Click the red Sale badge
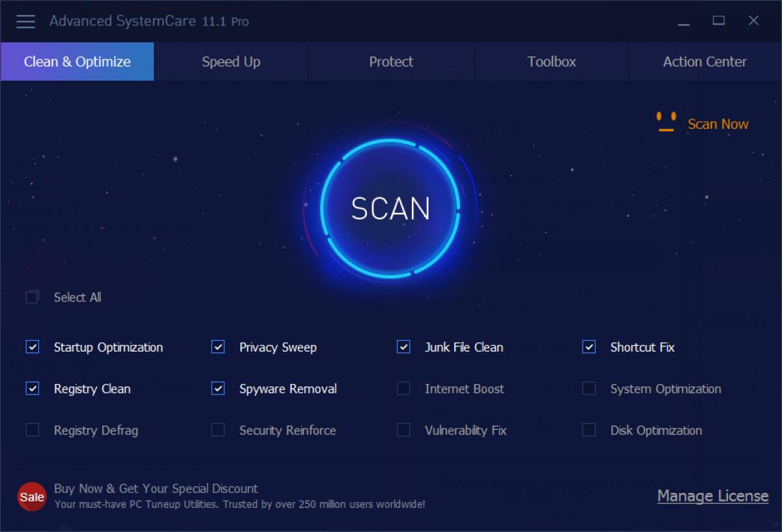The width and height of the screenshot is (782, 532). [x=31, y=497]
